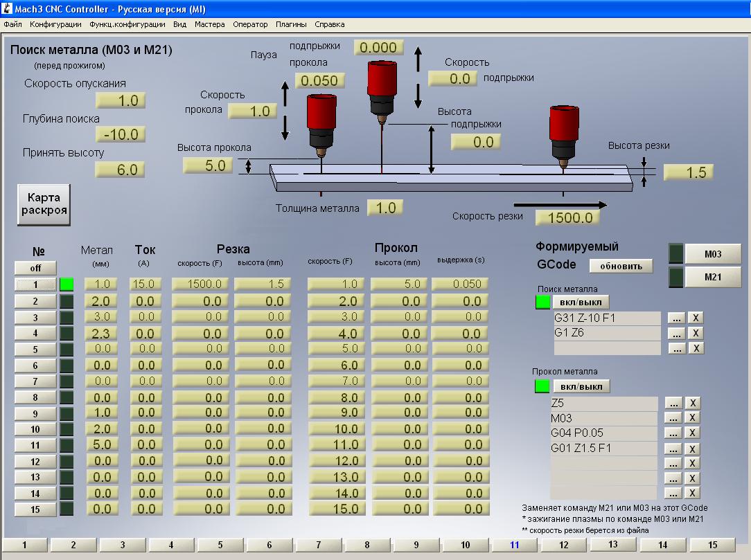Open the ... editor for the M03 line
Viewport: 751px width, 560px height.
click(673, 417)
